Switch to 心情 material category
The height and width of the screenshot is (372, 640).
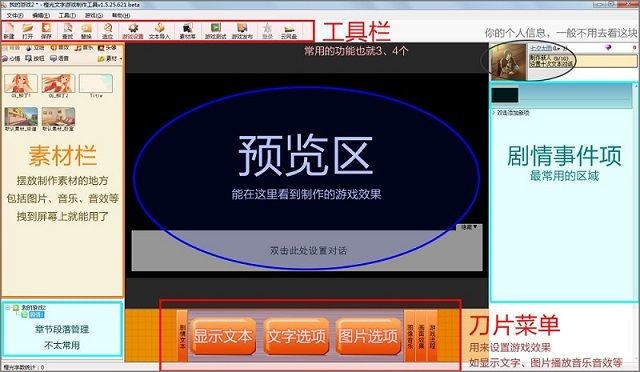[12, 58]
